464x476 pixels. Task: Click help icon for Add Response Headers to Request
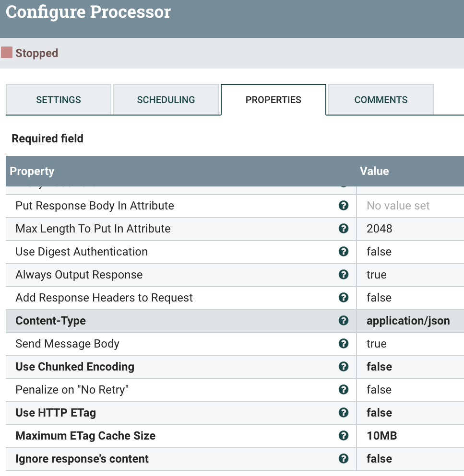[343, 298]
